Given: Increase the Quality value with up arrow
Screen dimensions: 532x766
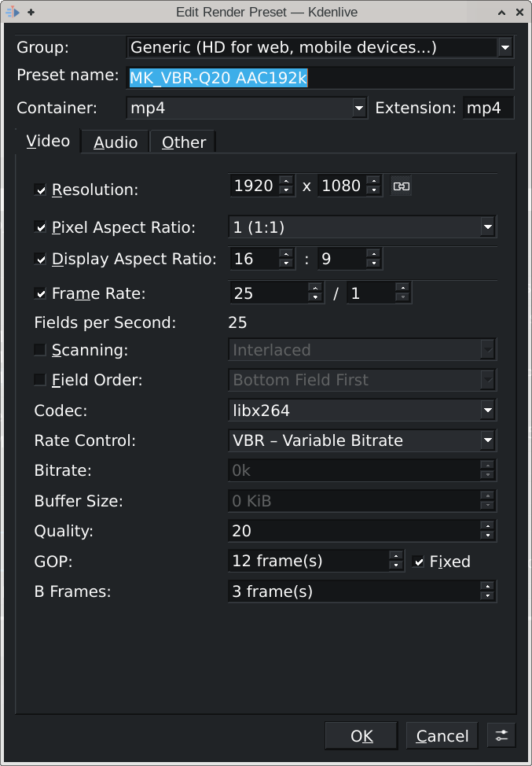Looking at the screenshot, I should [488, 526].
